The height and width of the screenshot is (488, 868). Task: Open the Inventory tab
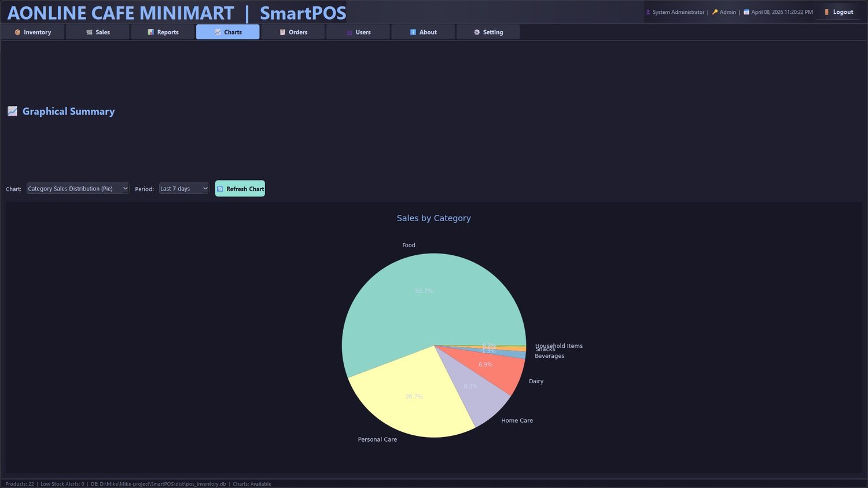(33, 32)
